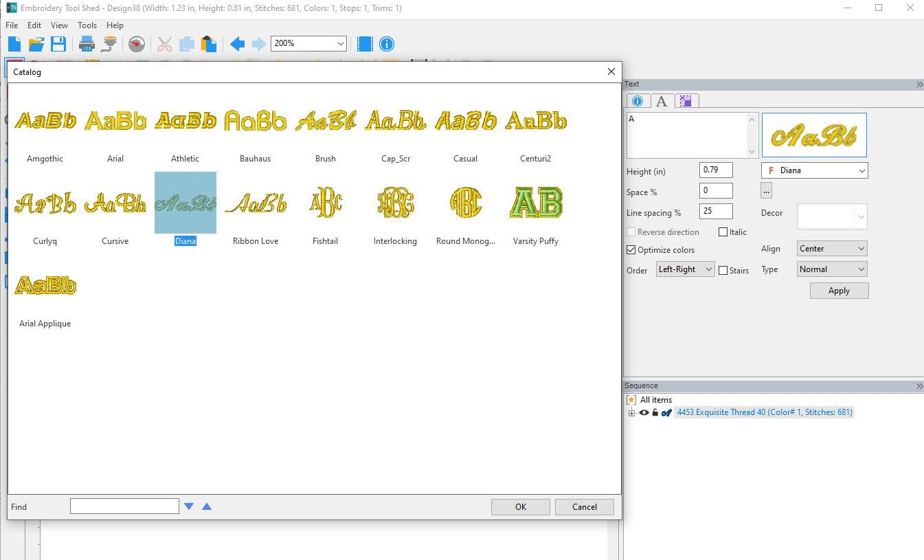Click OK in the Catalog dialog
Image resolution: width=924 pixels, height=560 pixels.
tap(520, 506)
